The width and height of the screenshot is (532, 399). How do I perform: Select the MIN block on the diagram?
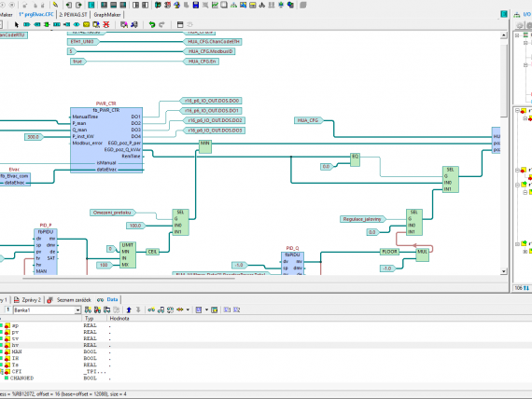pyautogui.click(x=205, y=146)
